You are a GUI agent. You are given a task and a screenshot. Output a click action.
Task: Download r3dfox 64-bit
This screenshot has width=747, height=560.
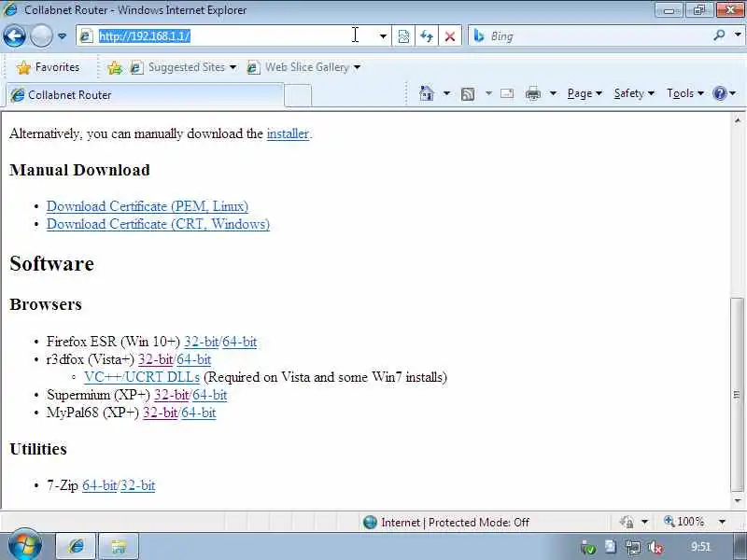(194, 359)
